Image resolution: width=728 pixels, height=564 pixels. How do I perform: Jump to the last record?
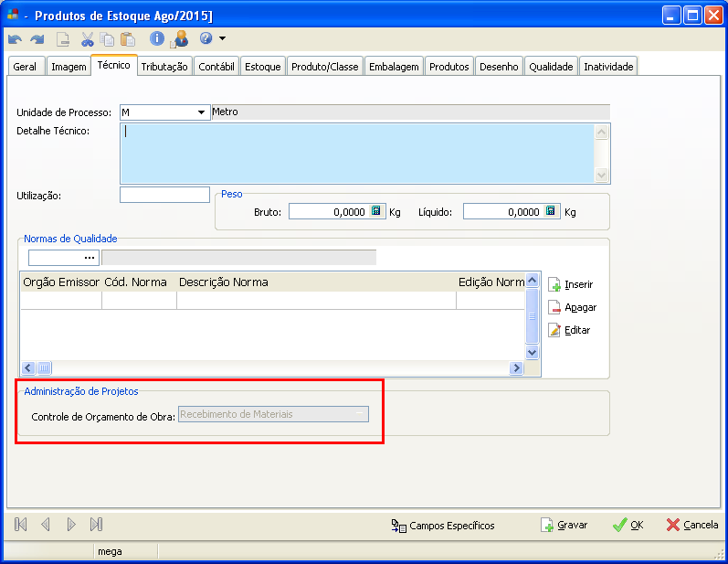96,525
